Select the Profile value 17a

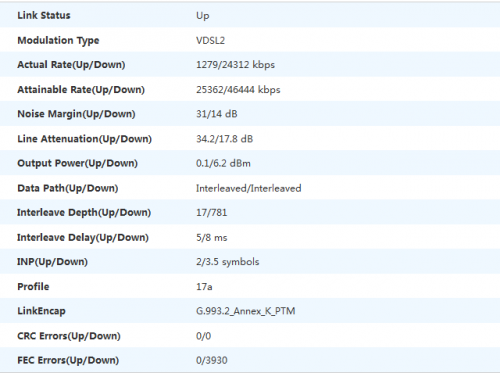point(204,287)
